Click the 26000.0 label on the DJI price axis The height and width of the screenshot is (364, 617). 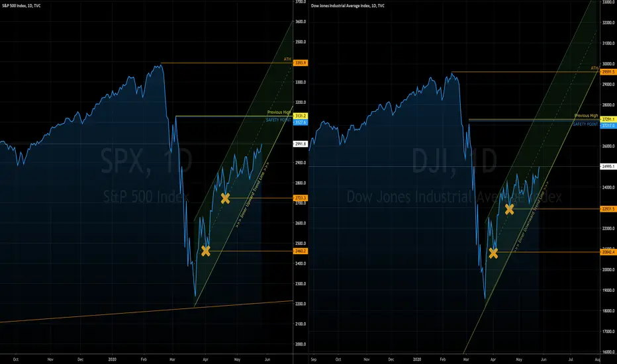pyautogui.click(x=608, y=146)
